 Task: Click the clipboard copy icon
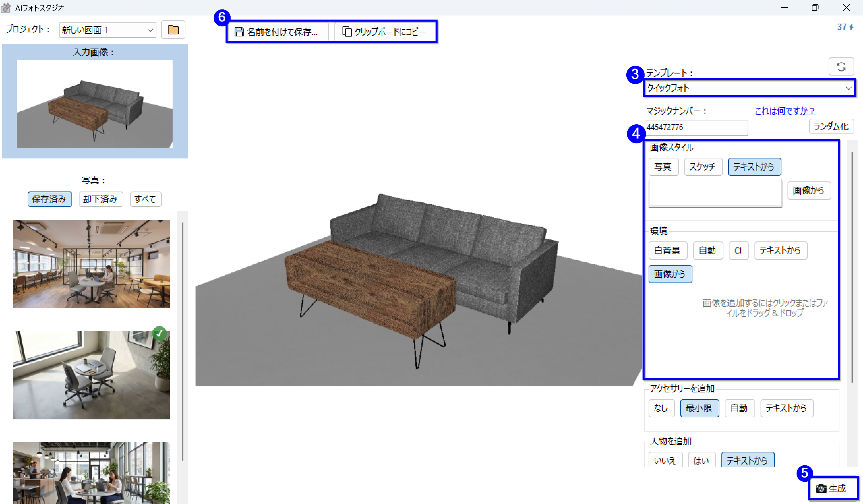(347, 32)
